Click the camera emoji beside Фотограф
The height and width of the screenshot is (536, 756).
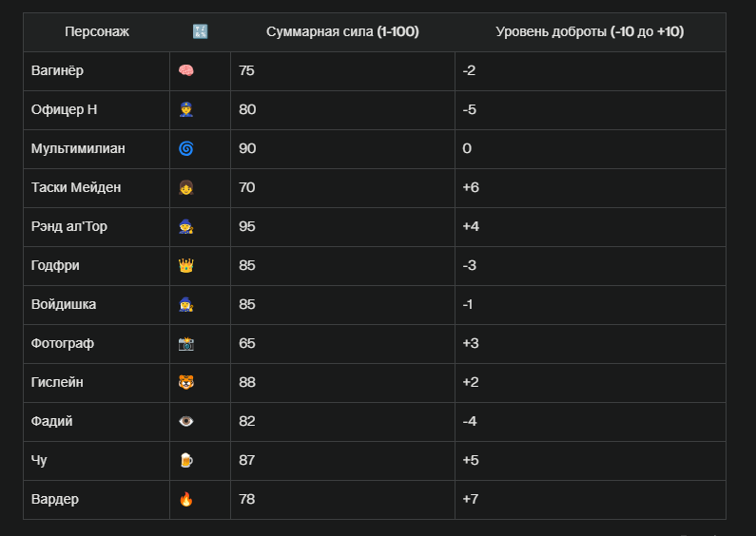(186, 344)
